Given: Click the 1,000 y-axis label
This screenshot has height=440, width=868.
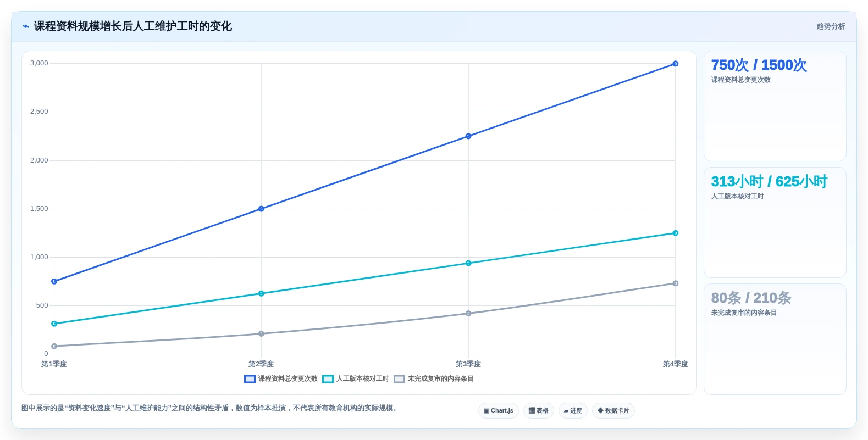Looking at the screenshot, I should (39, 257).
